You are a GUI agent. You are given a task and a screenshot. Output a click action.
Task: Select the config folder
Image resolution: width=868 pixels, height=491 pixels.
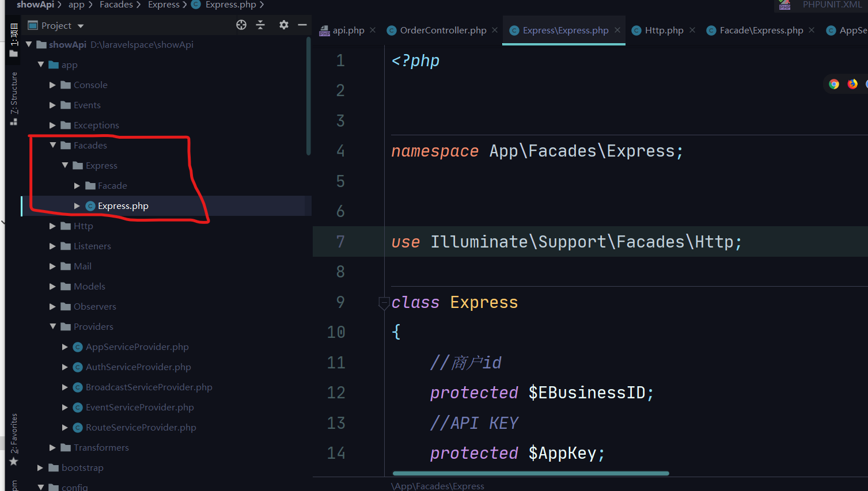tap(75, 486)
